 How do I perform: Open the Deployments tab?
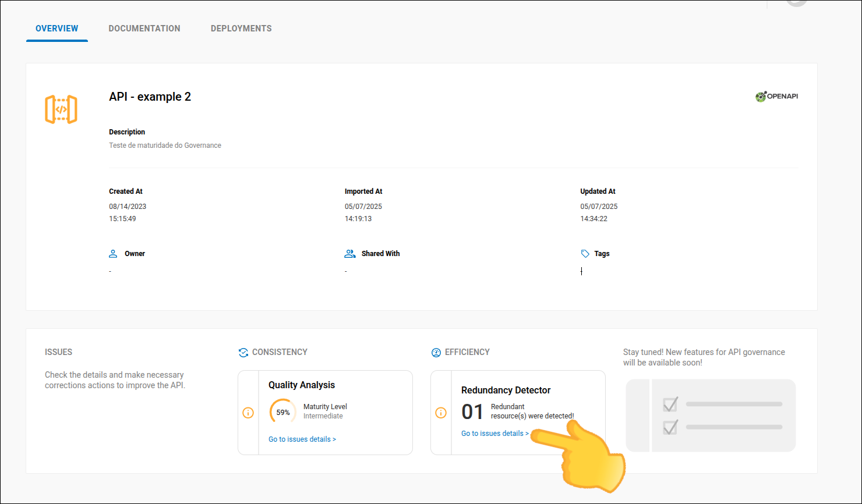(241, 29)
